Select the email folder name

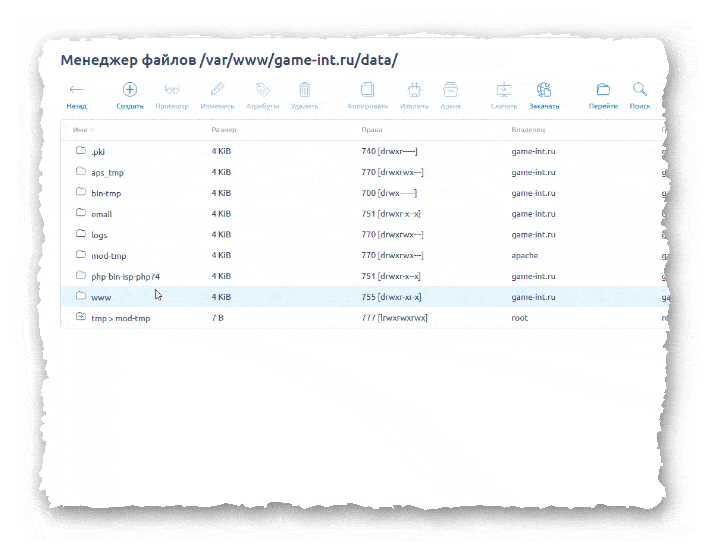[x=101, y=214]
